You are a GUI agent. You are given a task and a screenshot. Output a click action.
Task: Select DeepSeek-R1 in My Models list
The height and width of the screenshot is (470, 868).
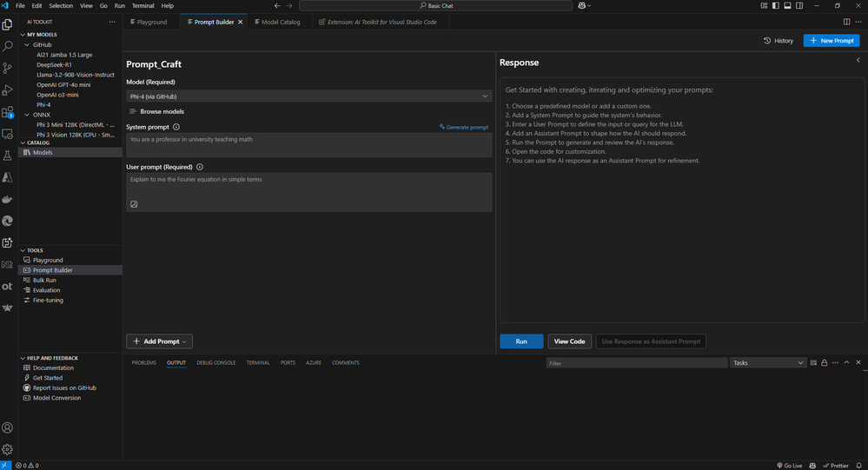[x=56, y=64]
